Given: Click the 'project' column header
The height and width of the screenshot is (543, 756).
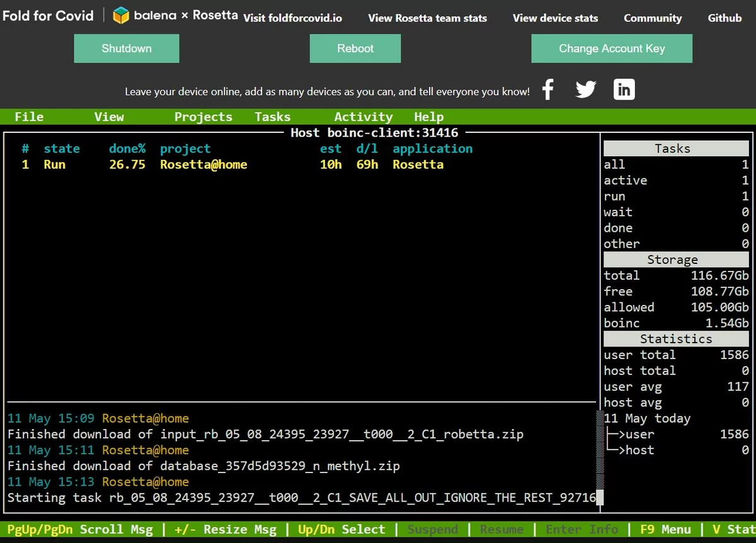Looking at the screenshot, I should pyautogui.click(x=185, y=149).
